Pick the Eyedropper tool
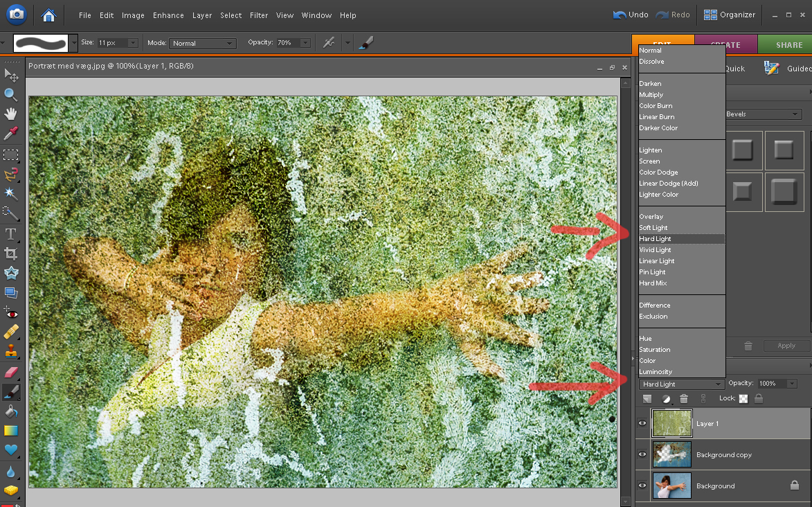 pyautogui.click(x=11, y=133)
